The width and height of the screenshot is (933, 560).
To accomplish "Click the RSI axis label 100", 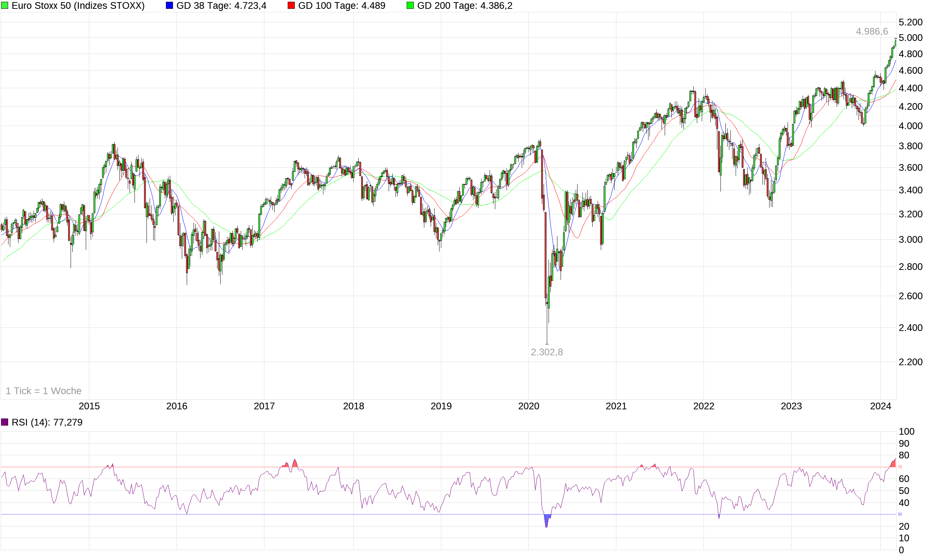I will [907, 431].
